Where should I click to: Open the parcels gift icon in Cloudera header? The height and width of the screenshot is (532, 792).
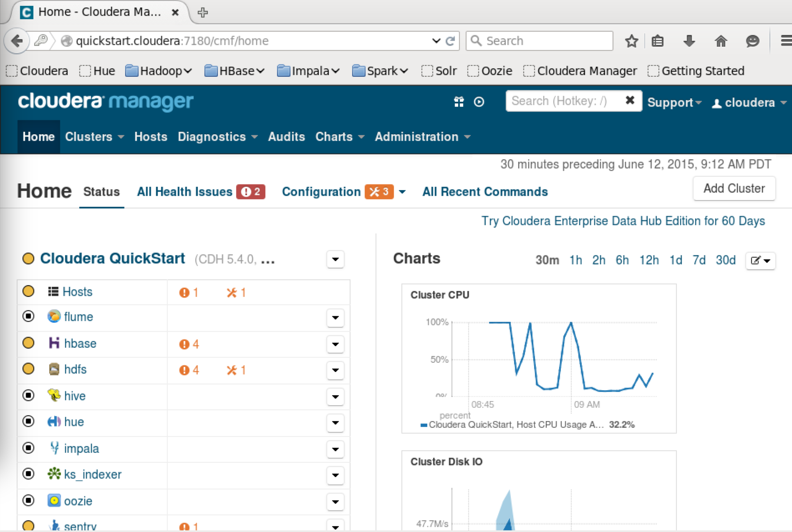tap(459, 102)
